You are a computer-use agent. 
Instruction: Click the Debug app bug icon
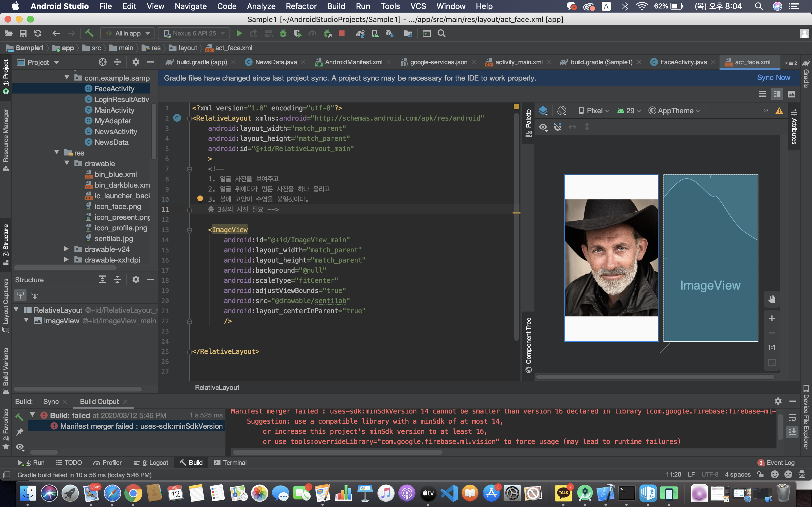click(x=283, y=34)
